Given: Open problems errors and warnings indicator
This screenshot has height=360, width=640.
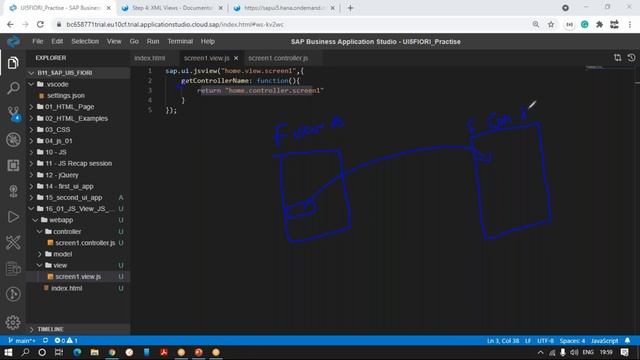Looking at the screenshot, I should click(66, 340).
